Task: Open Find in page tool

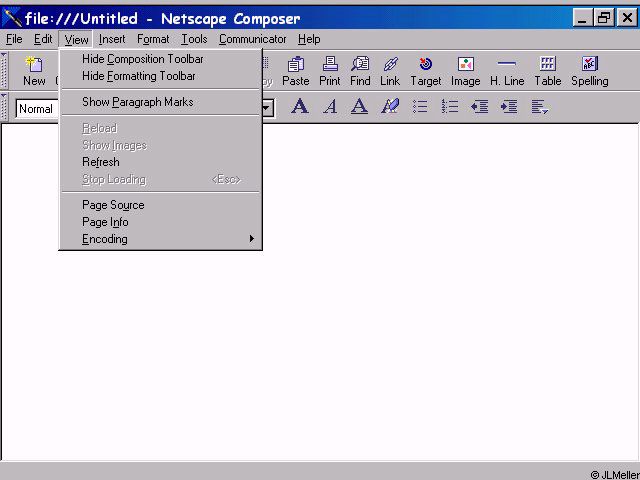Action: click(x=360, y=71)
